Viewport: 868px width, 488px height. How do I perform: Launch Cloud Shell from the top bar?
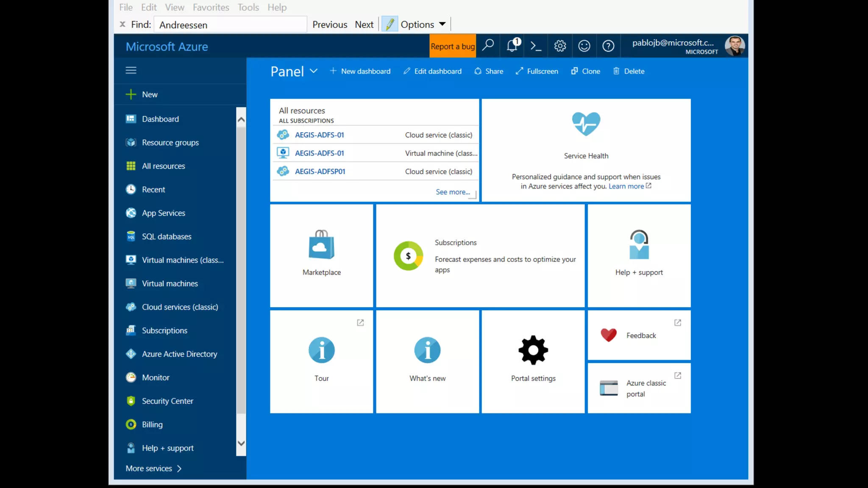(x=536, y=46)
